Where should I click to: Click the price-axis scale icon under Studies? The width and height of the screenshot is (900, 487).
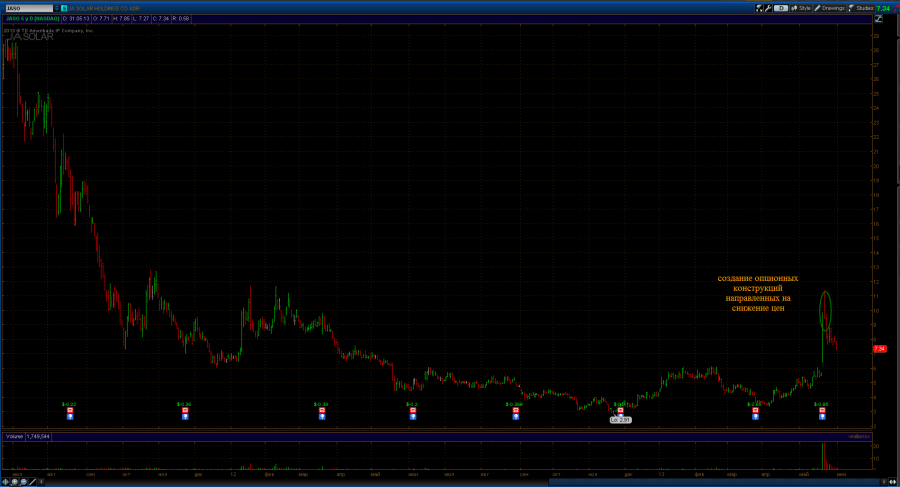click(878, 19)
